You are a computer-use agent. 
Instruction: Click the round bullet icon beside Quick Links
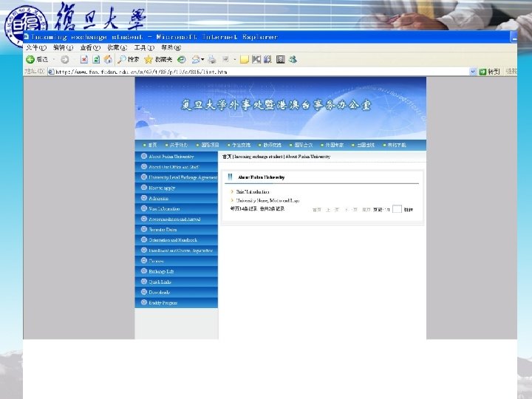click(144, 282)
